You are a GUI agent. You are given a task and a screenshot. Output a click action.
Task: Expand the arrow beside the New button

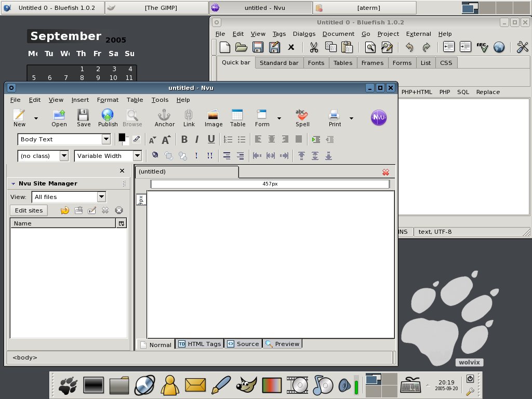tap(36, 118)
